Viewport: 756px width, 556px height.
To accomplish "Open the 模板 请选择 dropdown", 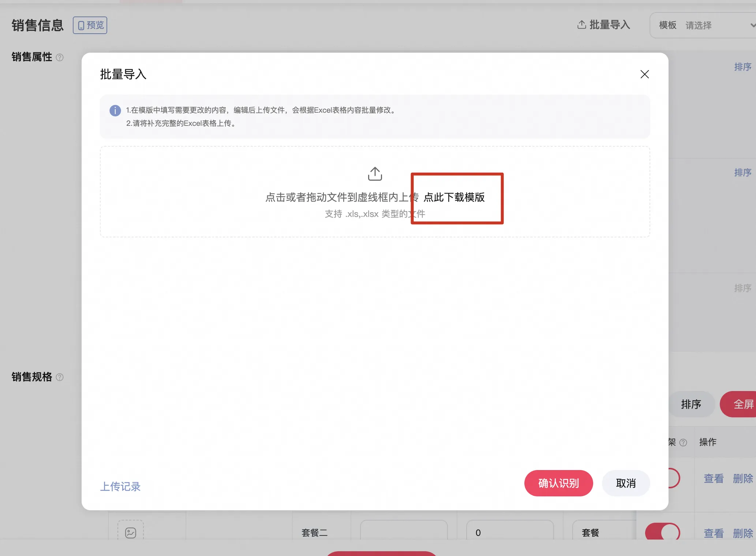I will pos(703,25).
